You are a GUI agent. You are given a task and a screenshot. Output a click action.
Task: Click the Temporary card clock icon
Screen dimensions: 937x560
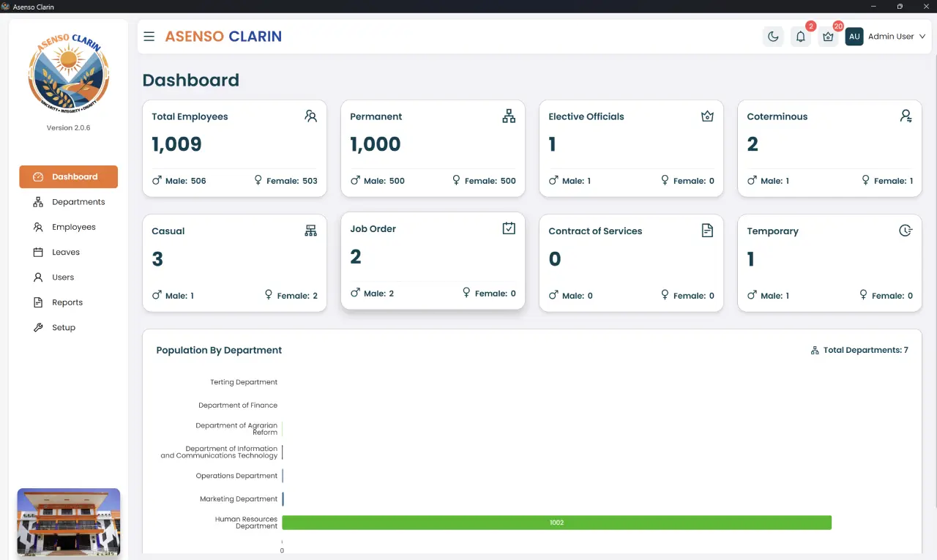point(906,231)
